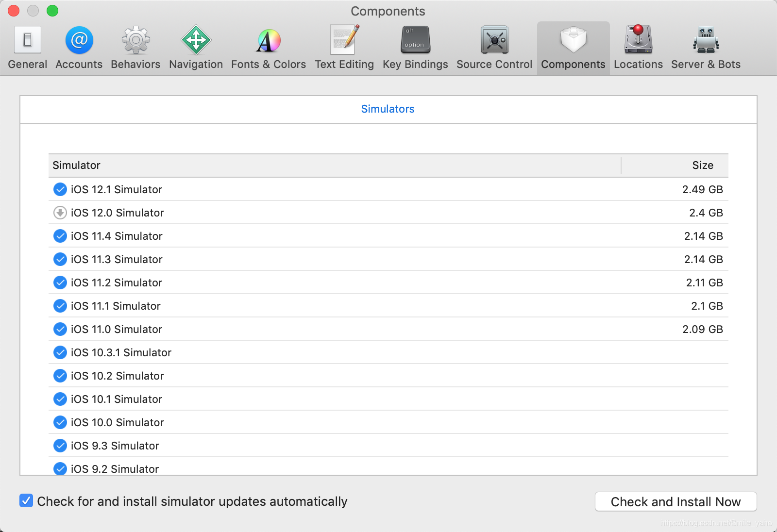Open the Components cube icon
Screen dimensions: 777x532
click(573, 40)
